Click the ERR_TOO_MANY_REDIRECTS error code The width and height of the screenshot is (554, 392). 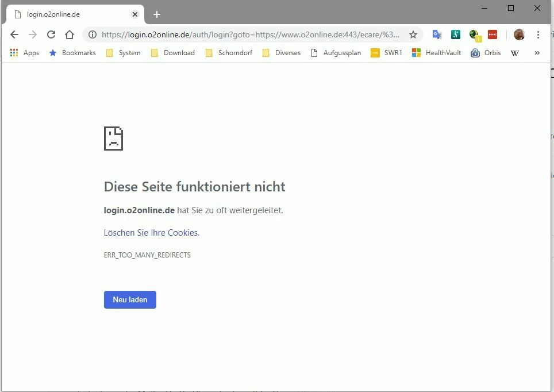click(147, 255)
